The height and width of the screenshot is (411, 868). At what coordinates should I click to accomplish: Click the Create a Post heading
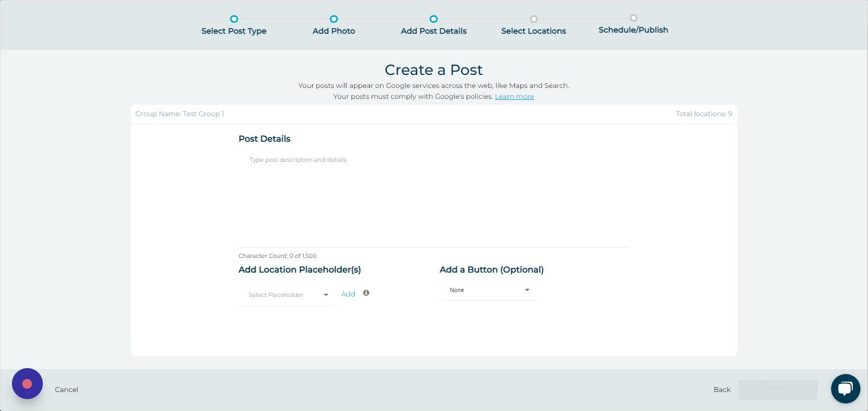click(433, 70)
